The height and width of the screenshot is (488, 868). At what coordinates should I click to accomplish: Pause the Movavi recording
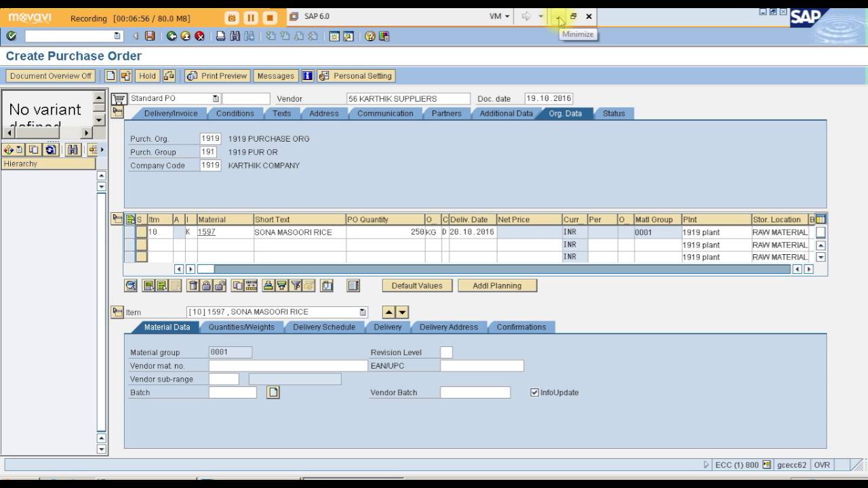[250, 18]
